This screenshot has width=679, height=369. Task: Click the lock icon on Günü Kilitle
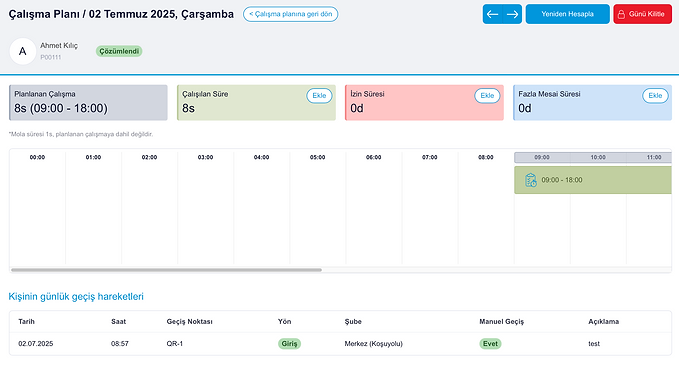pos(621,14)
